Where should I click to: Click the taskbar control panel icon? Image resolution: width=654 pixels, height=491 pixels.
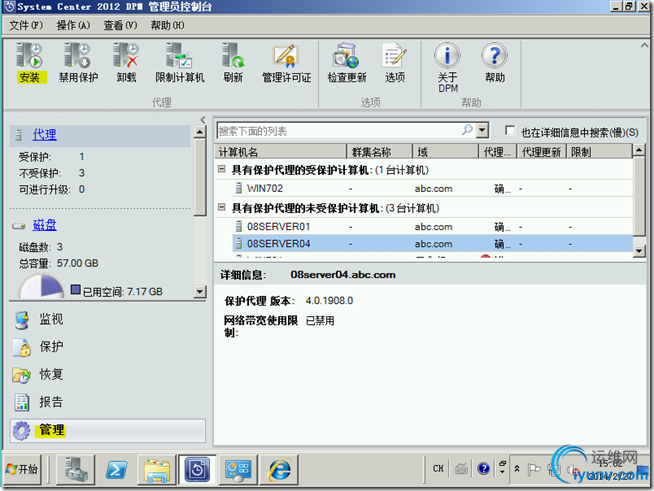pyautogui.click(x=238, y=470)
